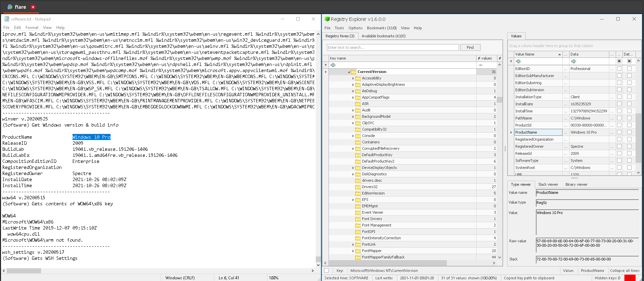This screenshot has height=281, width=644.
Task: Click the # values column header
Action: [x=486, y=58]
